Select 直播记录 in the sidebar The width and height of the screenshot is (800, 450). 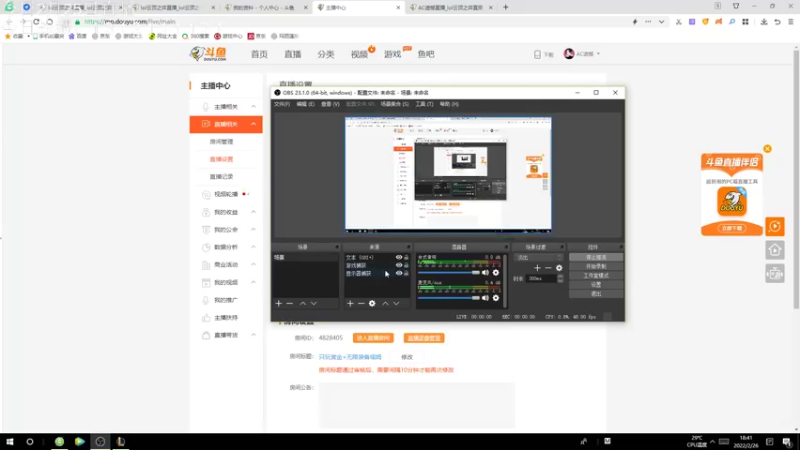point(221,177)
